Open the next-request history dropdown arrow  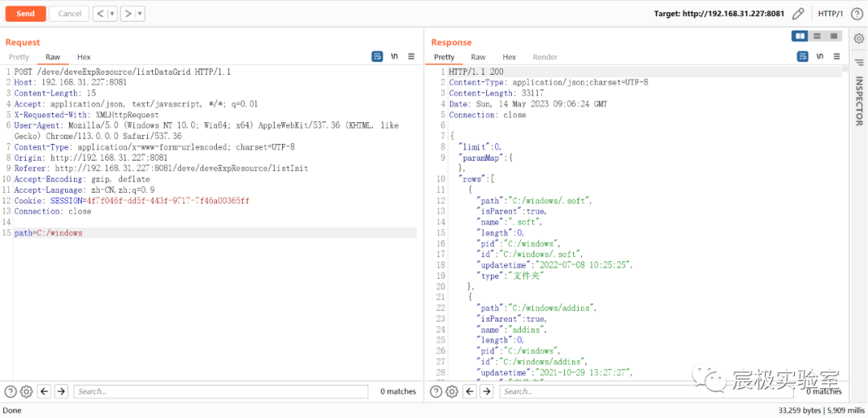click(x=140, y=14)
